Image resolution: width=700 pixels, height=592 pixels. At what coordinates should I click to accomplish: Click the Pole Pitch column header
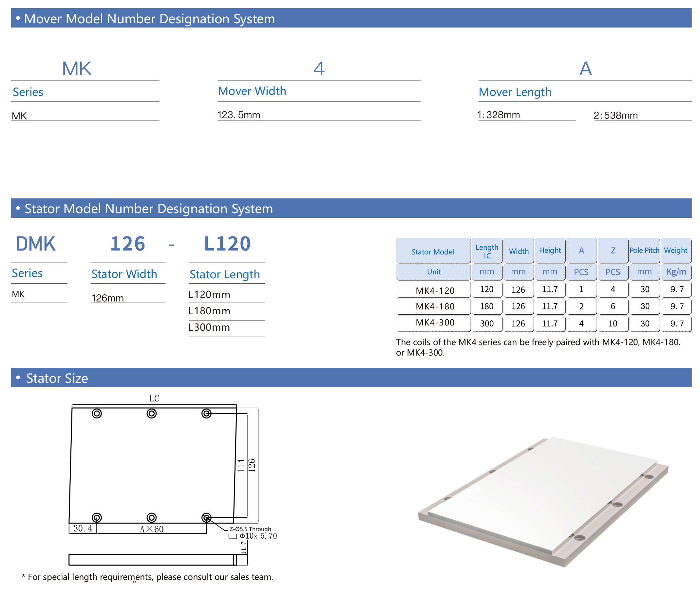644,250
